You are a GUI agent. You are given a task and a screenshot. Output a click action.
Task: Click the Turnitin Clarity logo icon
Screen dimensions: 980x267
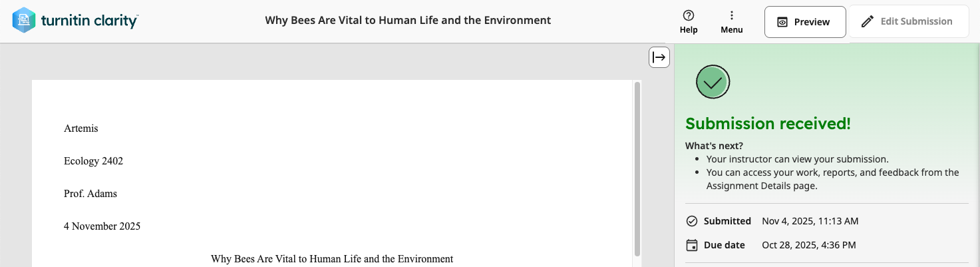click(24, 20)
